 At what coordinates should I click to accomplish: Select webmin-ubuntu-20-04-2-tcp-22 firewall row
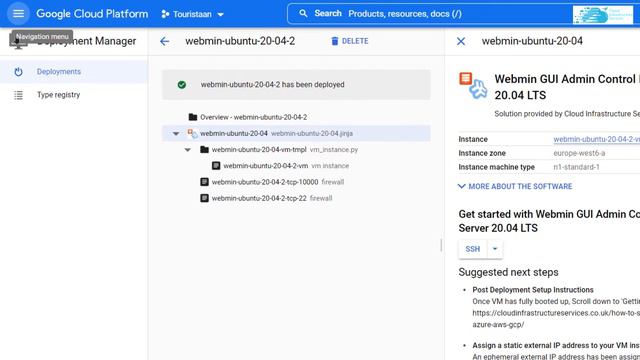pyautogui.click(x=296, y=198)
